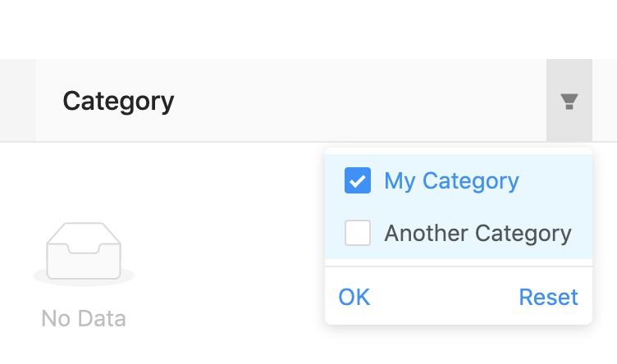The width and height of the screenshot is (617, 364).
Task: Click the Reset link in filter panel
Action: tap(548, 297)
